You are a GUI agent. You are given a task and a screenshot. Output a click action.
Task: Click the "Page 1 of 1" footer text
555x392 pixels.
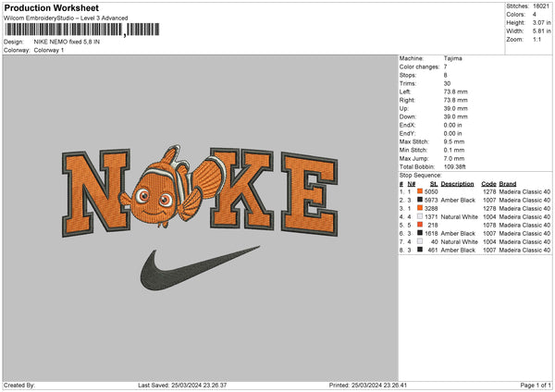536,386
